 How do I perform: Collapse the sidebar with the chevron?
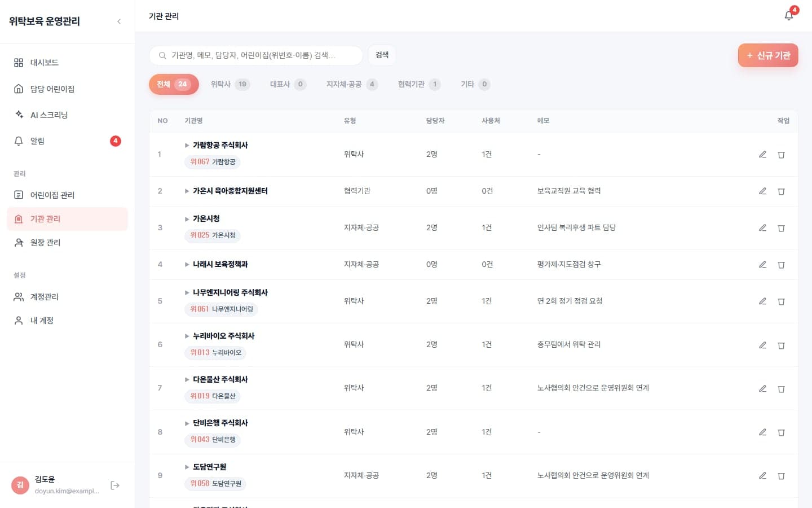pos(119,21)
